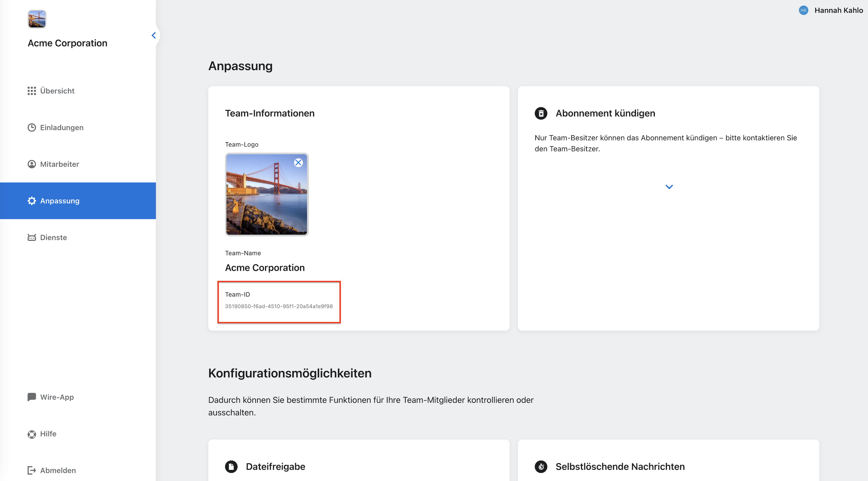Click the Dienste bot icon
The height and width of the screenshot is (481, 868).
coord(32,238)
